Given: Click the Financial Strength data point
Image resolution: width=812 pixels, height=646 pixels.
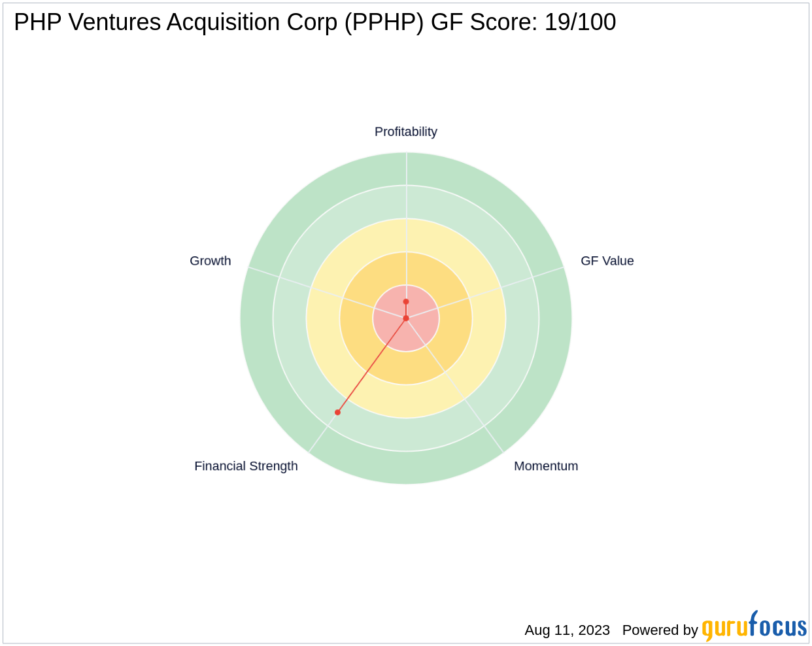Looking at the screenshot, I should pyautogui.click(x=337, y=413).
